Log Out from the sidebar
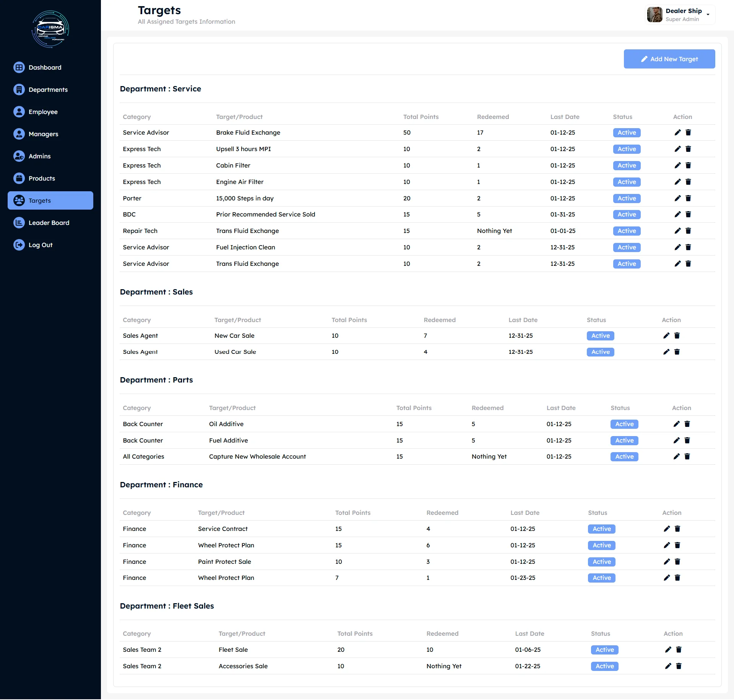The width and height of the screenshot is (734, 700). click(x=40, y=245)
